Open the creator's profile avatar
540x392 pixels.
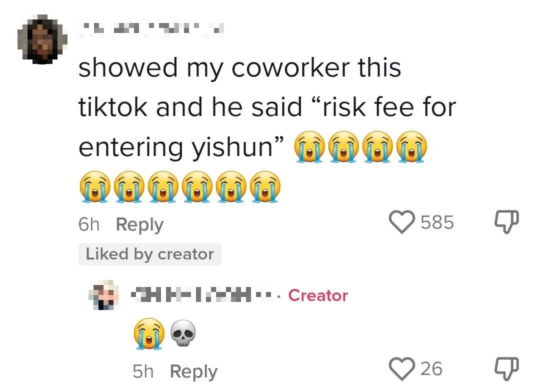click(x=103, y=295)
